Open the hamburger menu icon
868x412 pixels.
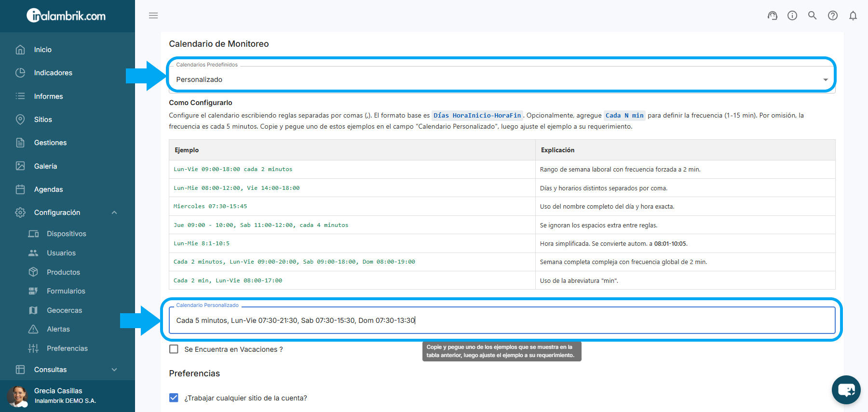click(x=153, y=15)
